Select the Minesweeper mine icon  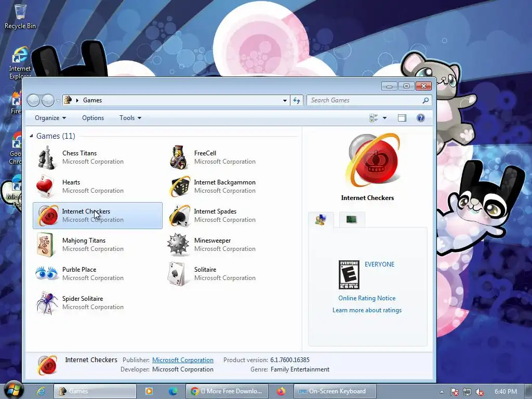tap(178, 244)
